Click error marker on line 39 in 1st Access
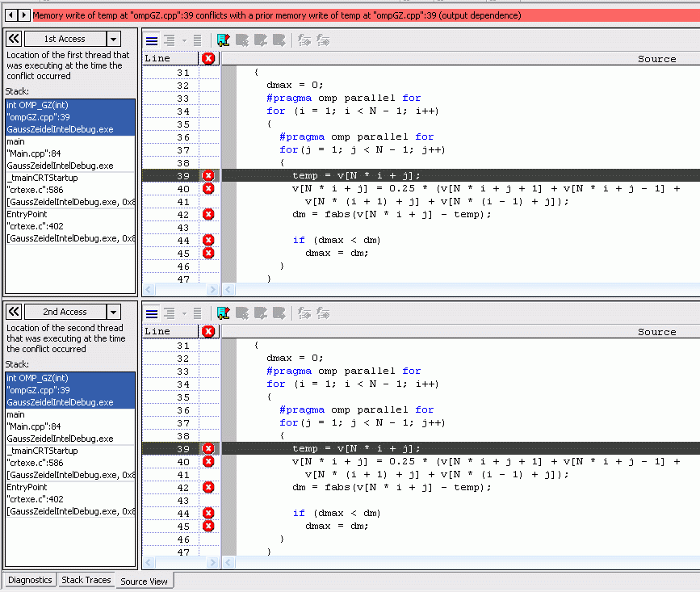 tap(208, 175)
